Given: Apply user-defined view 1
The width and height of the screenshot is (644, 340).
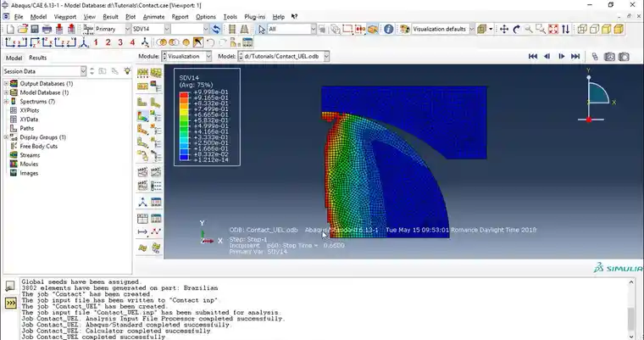Looking at the screenshot, I should tap(96, 42).
